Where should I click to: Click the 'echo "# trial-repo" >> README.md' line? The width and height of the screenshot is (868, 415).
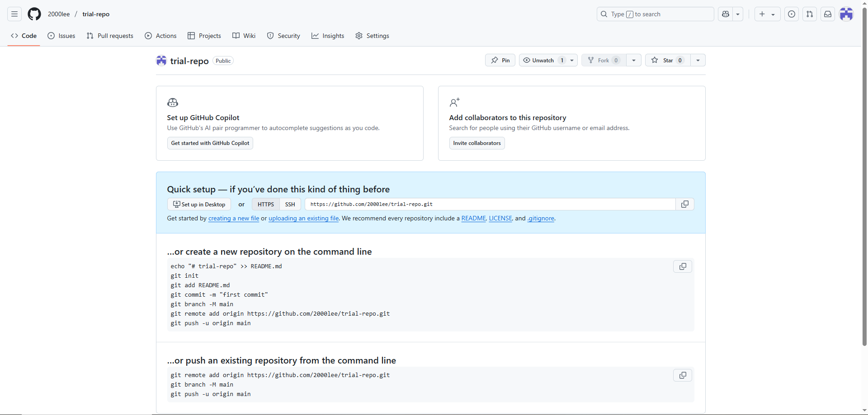coord(226,266)
